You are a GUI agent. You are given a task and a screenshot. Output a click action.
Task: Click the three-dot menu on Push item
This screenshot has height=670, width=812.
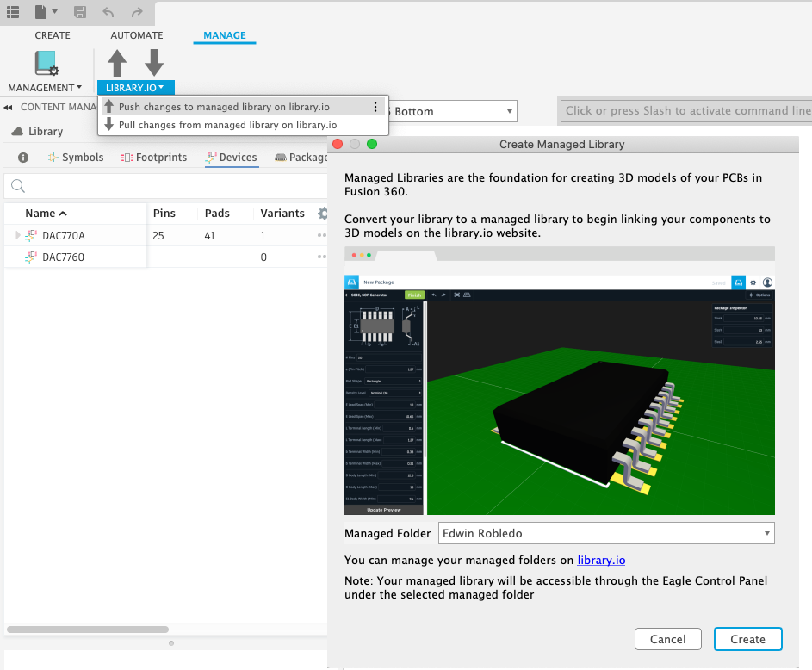point(375,107)
